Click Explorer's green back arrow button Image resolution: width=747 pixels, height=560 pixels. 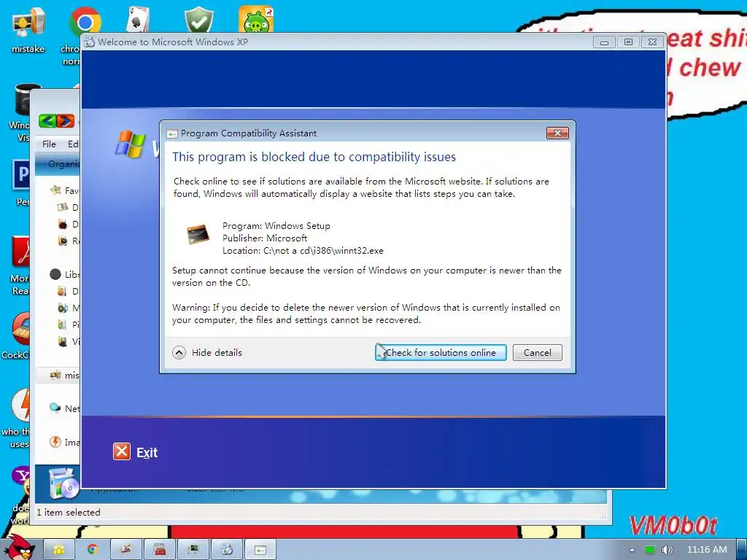click(x=47, y=121)
